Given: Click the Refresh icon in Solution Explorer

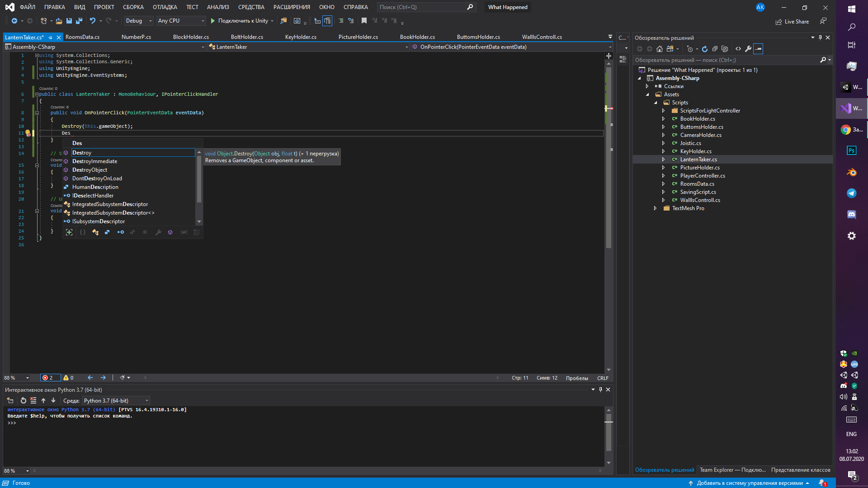Looking at the screenshot, I should point(705,49).
